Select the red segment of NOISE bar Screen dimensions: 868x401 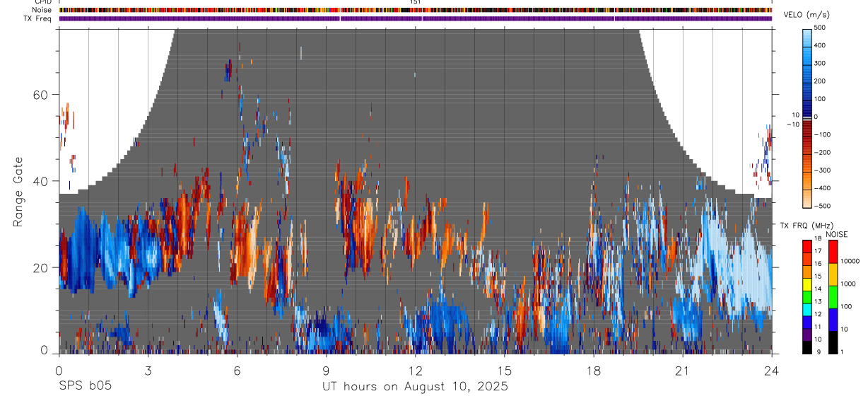tap(833, 251)
